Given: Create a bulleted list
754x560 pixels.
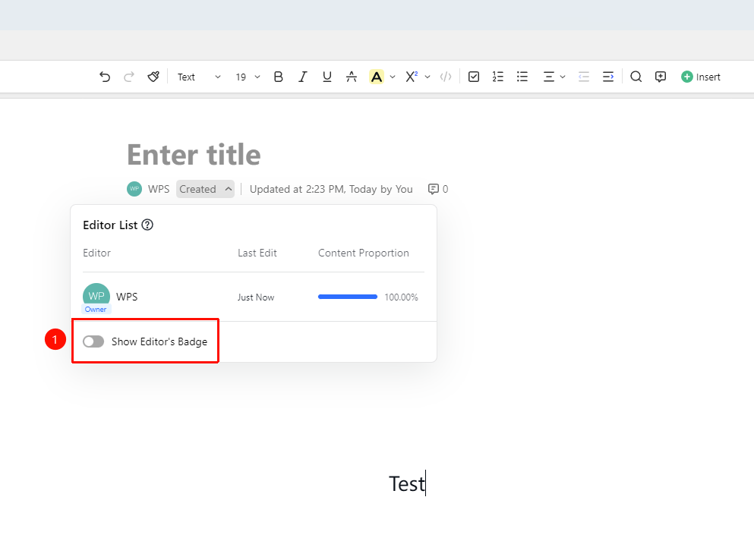Looking at the screenshot, I should 522,77.
